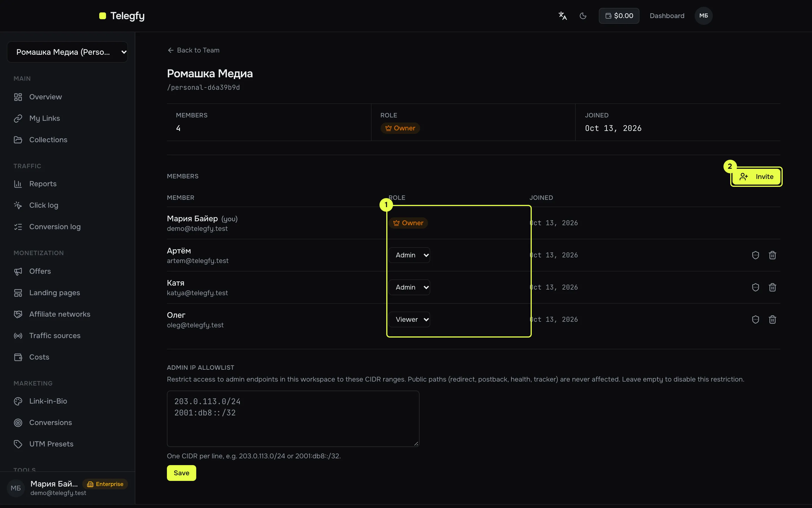Open the МБ avatar menu in header

click(x=703, y=16)
